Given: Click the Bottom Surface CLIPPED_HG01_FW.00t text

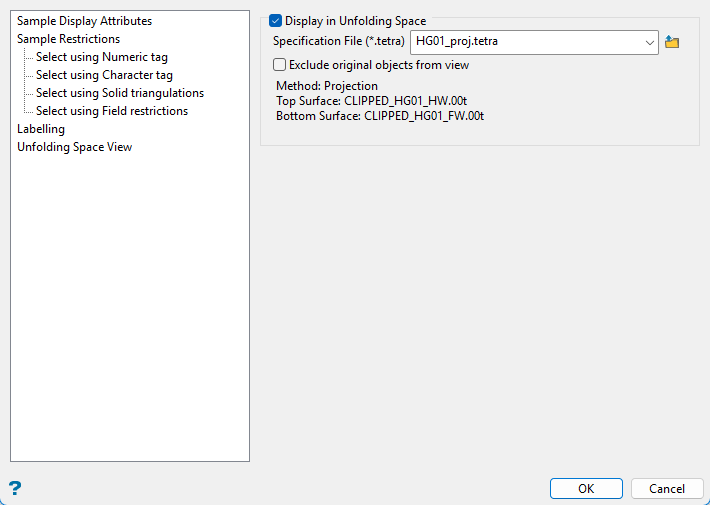Looking at the screenshot, I should click(380, 116).
